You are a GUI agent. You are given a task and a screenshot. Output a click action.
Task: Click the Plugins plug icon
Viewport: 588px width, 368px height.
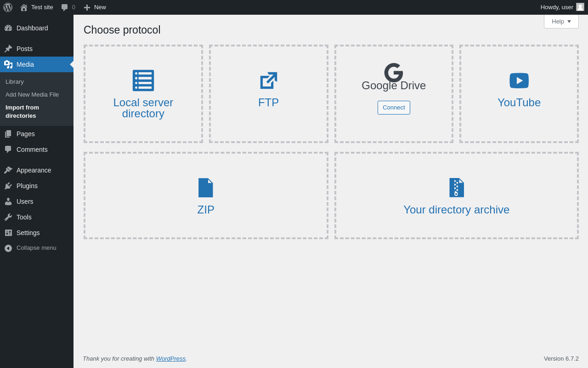click(8, 186)
